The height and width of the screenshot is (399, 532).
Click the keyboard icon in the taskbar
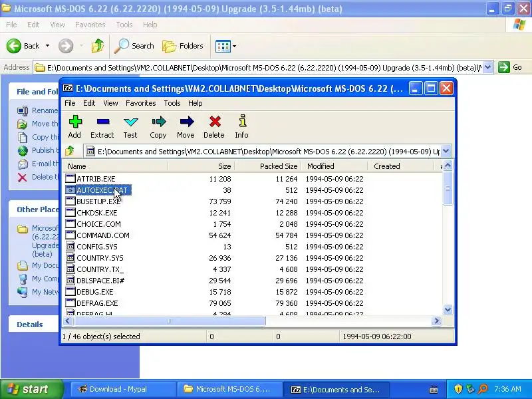click(x=434, y=390)
